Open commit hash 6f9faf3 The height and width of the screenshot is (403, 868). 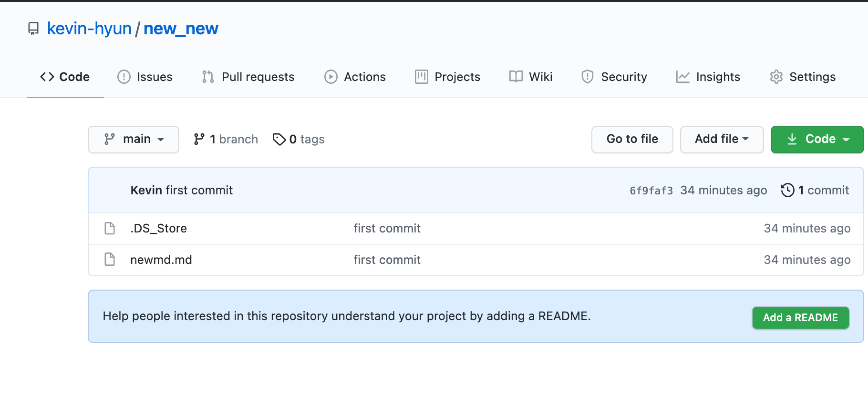click(651, 191)
